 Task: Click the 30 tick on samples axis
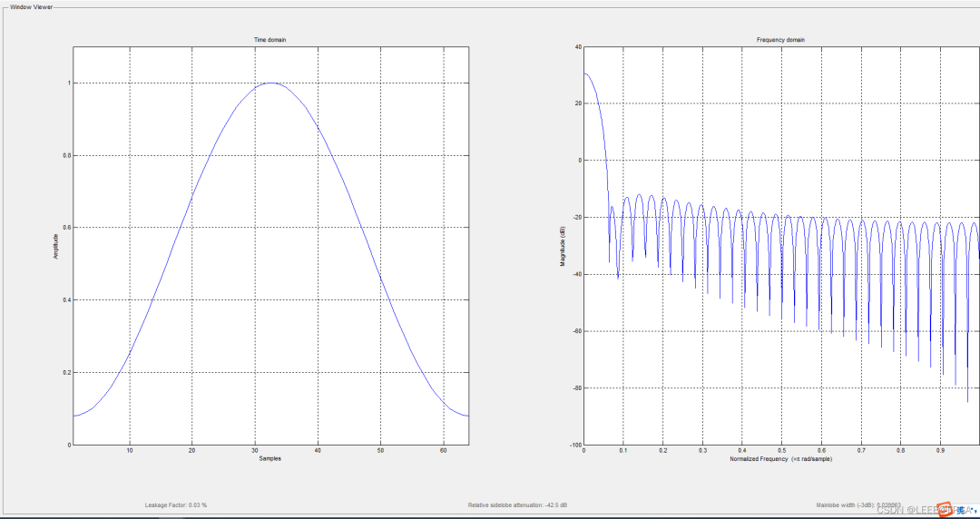[255, 450]
